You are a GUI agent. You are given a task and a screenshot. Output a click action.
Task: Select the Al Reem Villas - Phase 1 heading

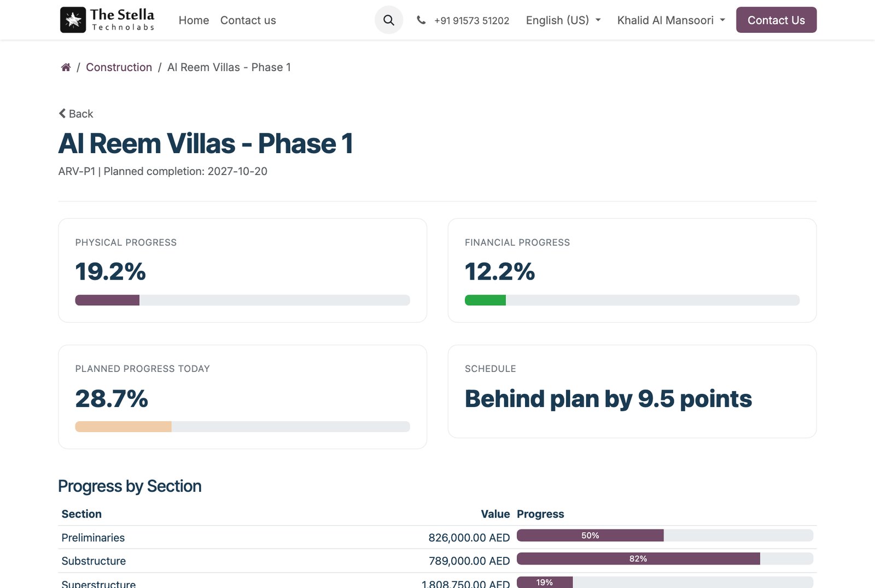(206, 144)
